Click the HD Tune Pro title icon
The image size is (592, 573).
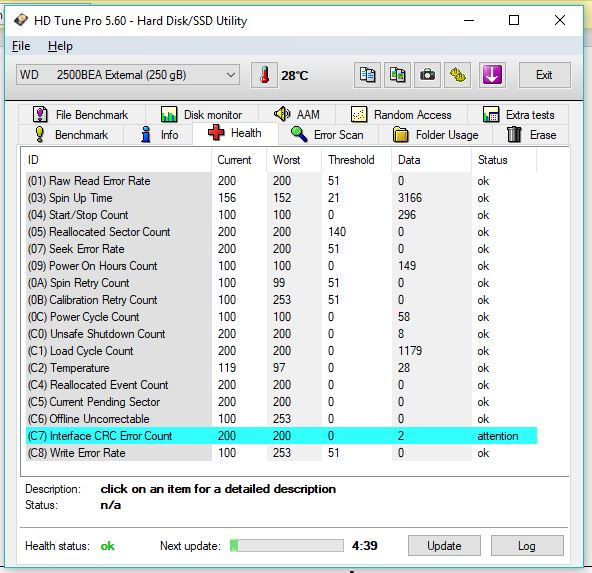[x=21, y=20]
